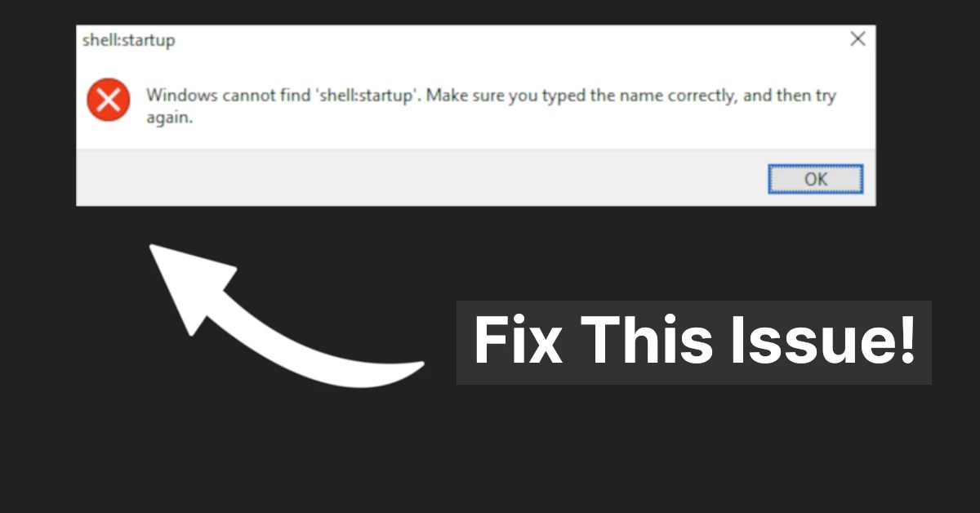Click "Make sure you typed" phrase
Viewport: 980px width, 513px height.
pos(496,96)
